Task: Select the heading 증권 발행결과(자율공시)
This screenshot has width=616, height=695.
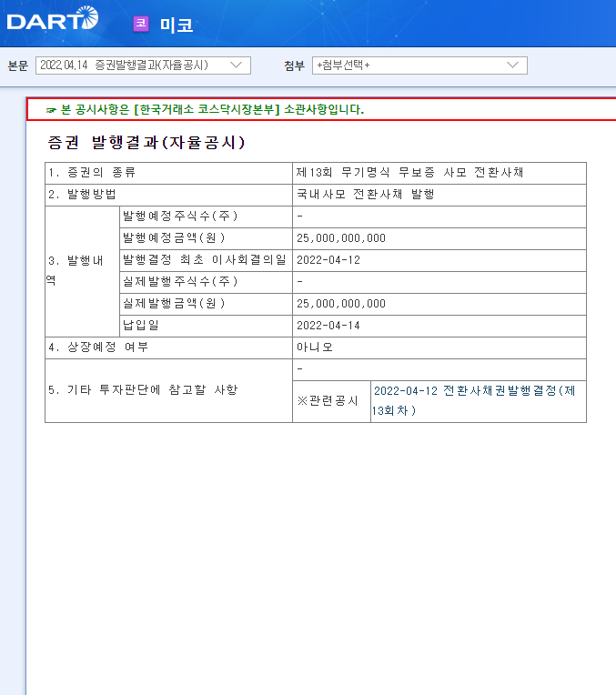Action: [x=146, y=142]
